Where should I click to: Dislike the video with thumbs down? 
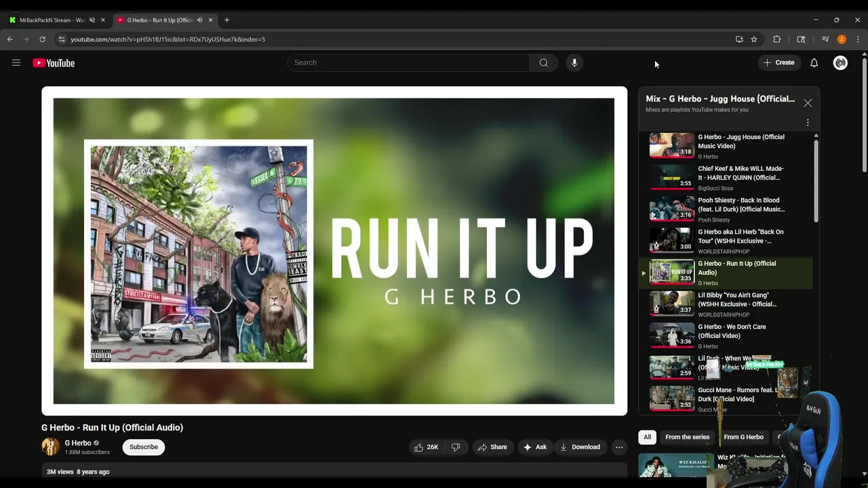pyautogui.click(x=456, y=447)
